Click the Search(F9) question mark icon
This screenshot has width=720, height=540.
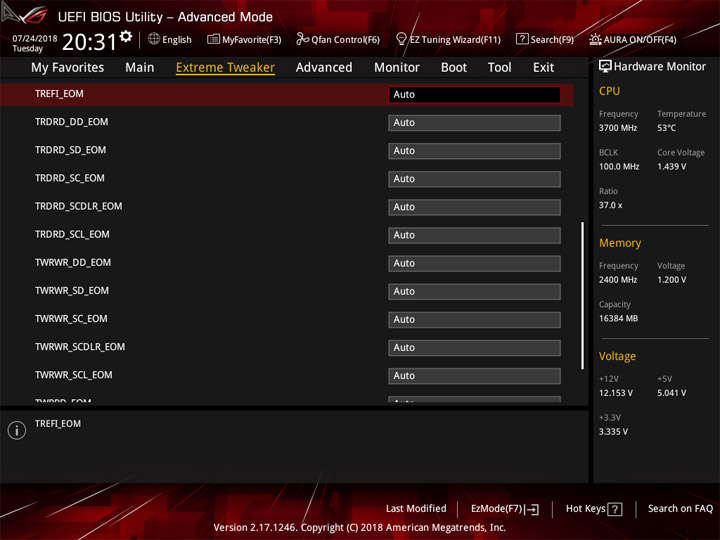click(x=522, y=39)
